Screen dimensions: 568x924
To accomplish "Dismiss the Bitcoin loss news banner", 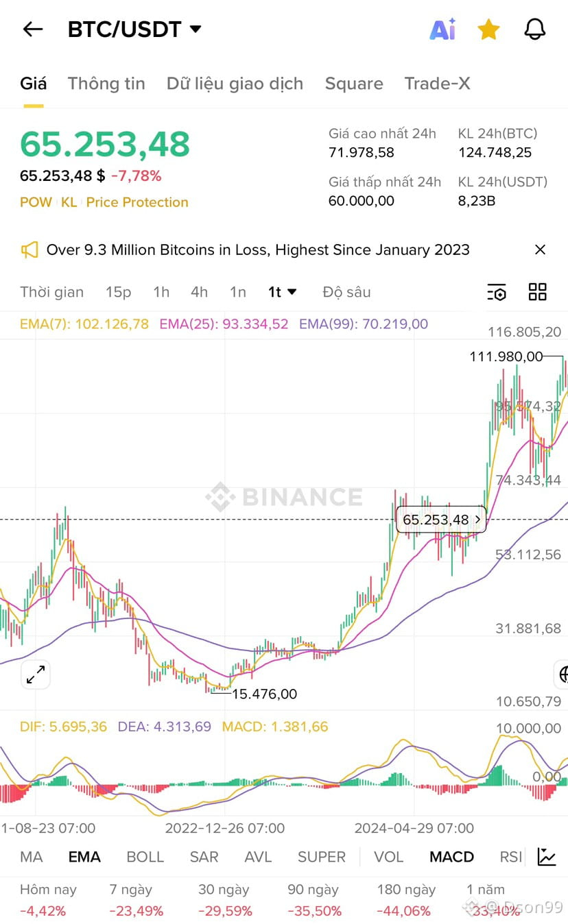I will (x=540, y=250).
